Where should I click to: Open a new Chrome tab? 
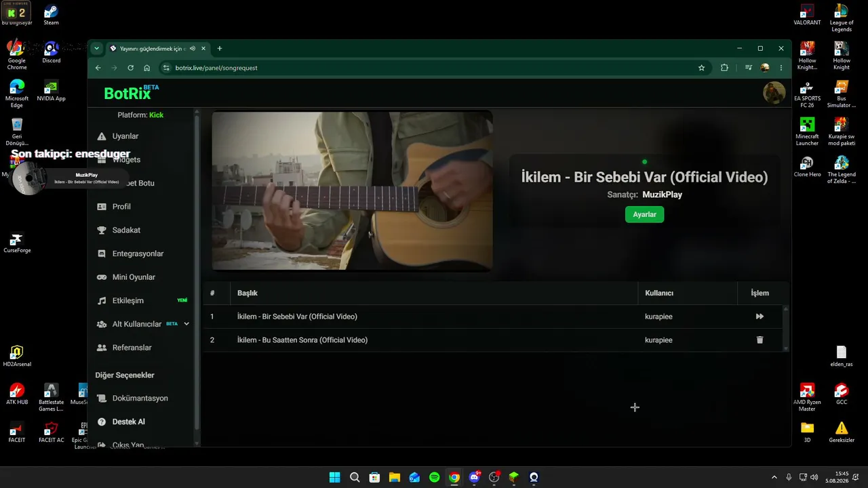click(x=219, y=49)
